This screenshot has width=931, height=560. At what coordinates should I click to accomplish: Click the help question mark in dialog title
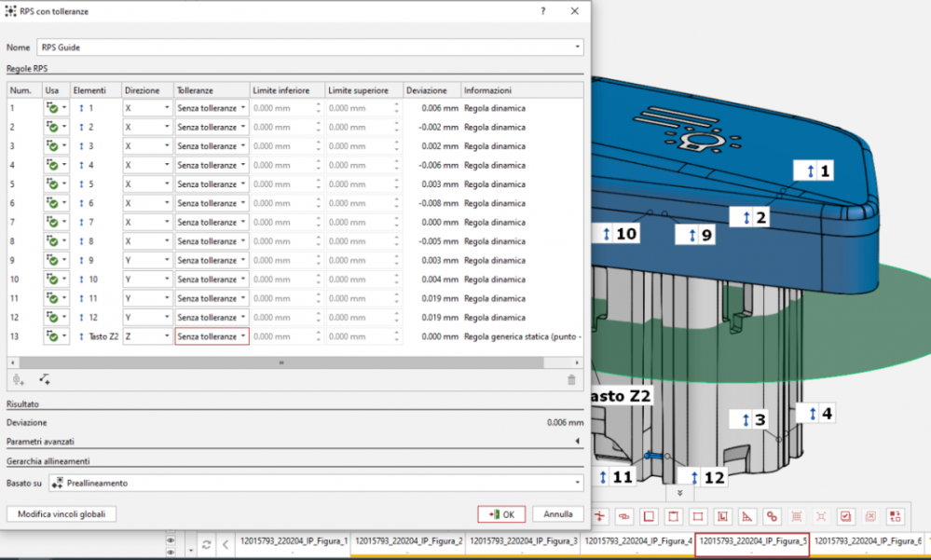pyautogui.click(x=542, y=11)
